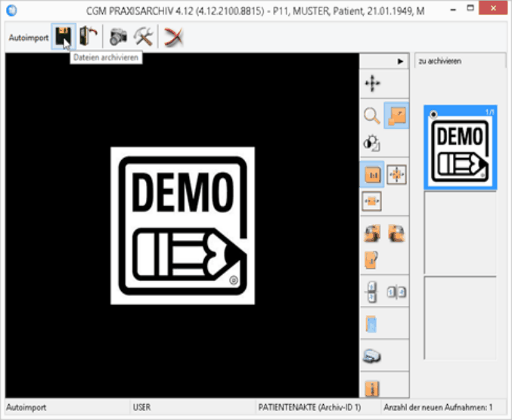The width and height of the screenshot is (512, 420).
Task: Click 'USER' in the status bar
Action: tap(141, 407)
